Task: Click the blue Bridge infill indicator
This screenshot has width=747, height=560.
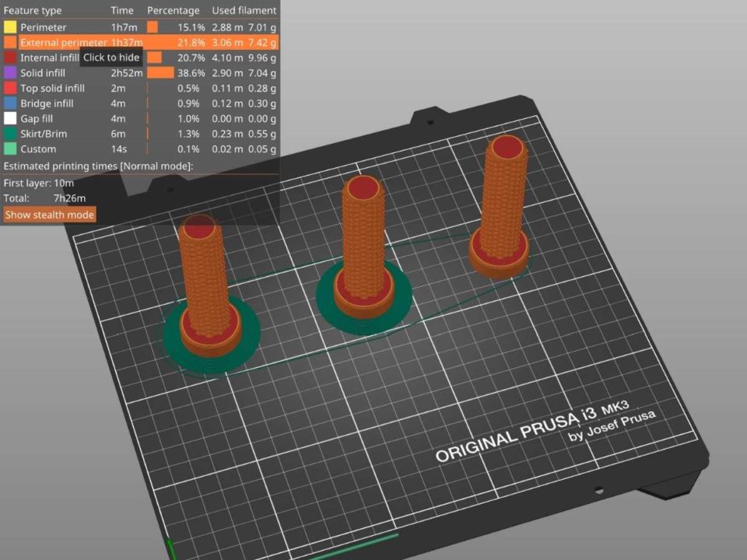Action: (9, 103)
